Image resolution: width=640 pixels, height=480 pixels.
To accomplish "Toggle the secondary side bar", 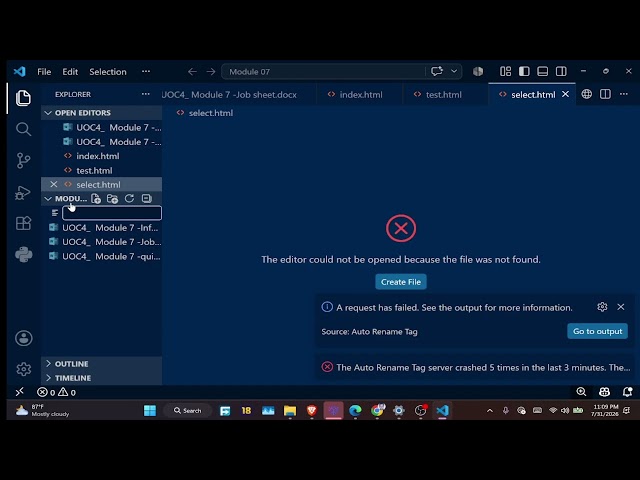I will point(561,71).
